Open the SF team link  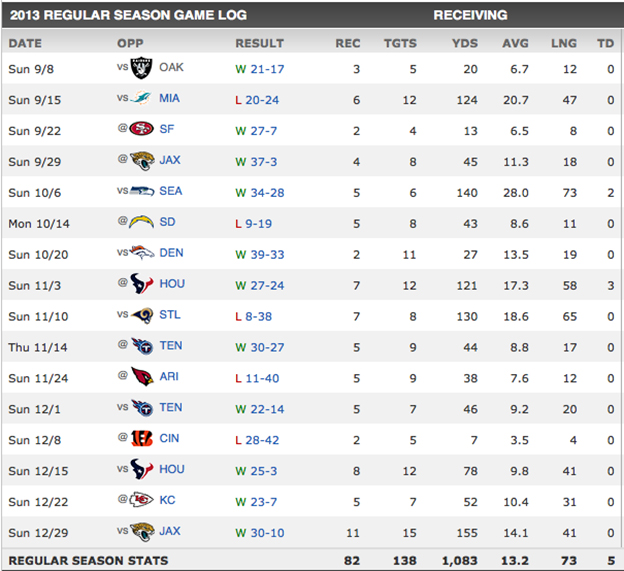(x=167, y=129)
